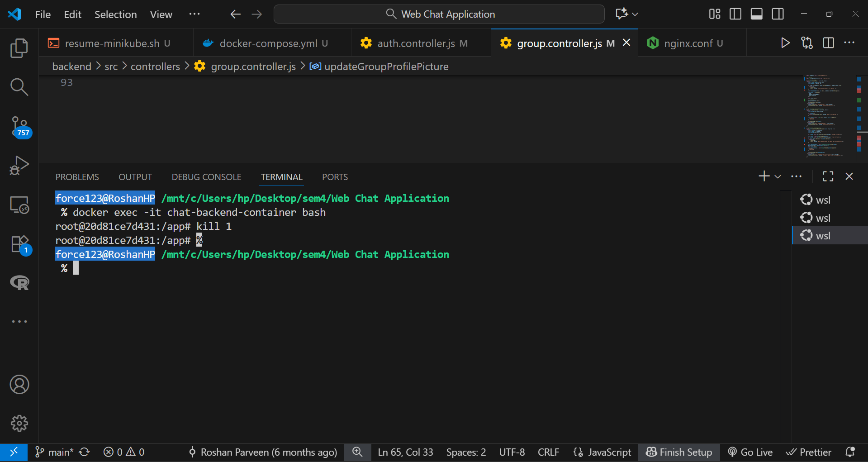The height and width of the screenshot is (462, 868).
Task: Open the errors and warnings count
Action: 123,452
